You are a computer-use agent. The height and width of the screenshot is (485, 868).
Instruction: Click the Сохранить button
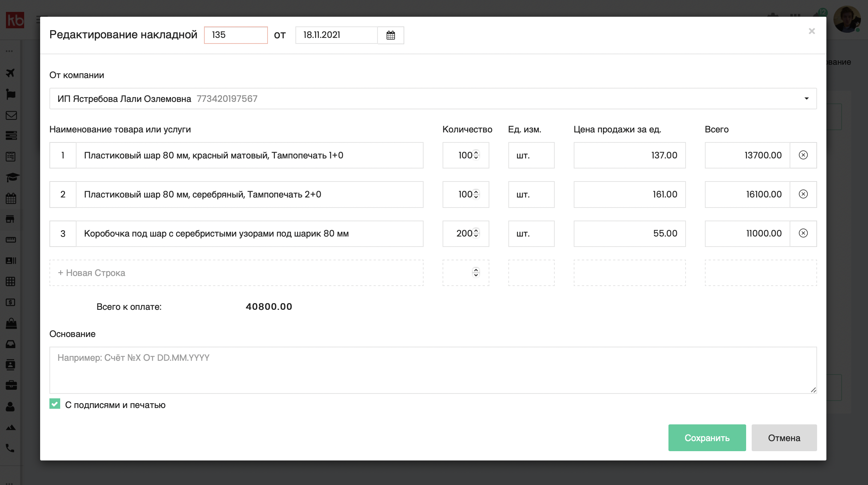707,438
